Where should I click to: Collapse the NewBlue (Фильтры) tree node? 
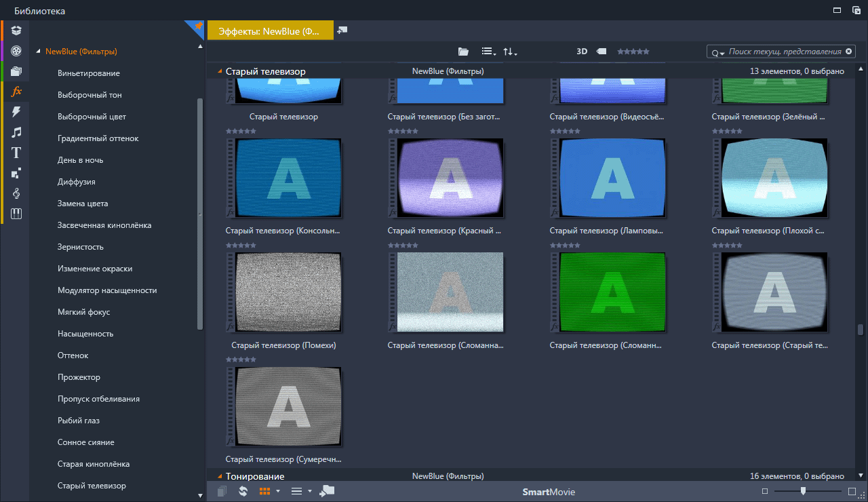pyautogui.click(x=39, y=52)
